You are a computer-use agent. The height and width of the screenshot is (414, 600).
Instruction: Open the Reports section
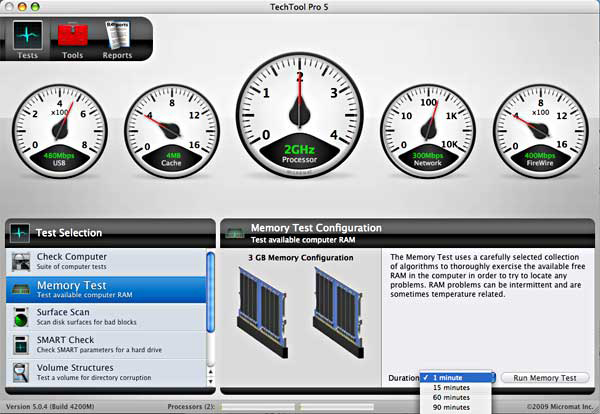(x=117, y=37)
